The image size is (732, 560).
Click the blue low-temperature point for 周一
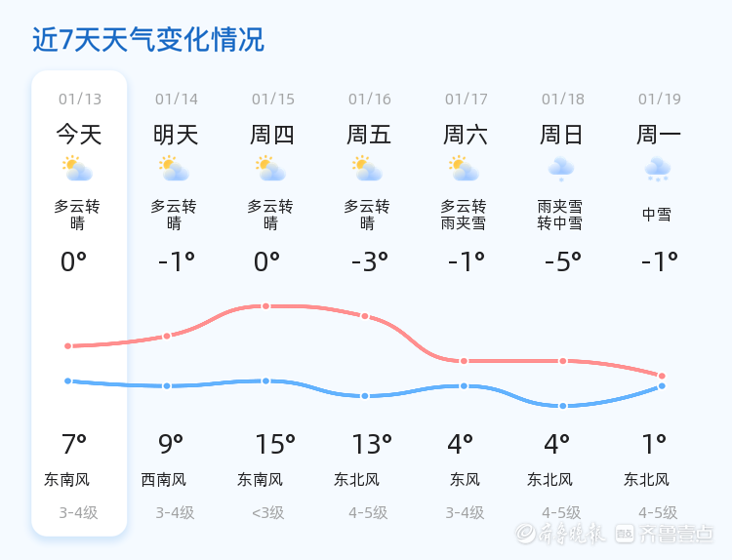tap(662, 386)
